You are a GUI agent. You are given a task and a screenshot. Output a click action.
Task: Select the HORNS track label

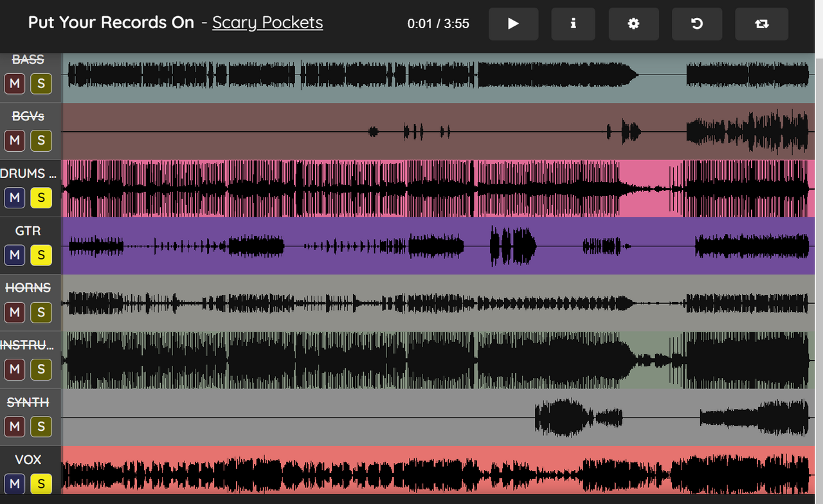click(x=28, y=287)
